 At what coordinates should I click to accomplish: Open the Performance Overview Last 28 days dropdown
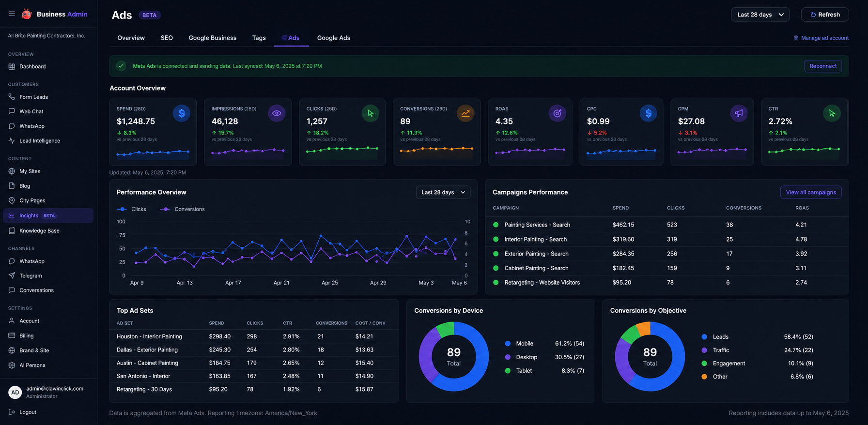click(x=443, y=192)
